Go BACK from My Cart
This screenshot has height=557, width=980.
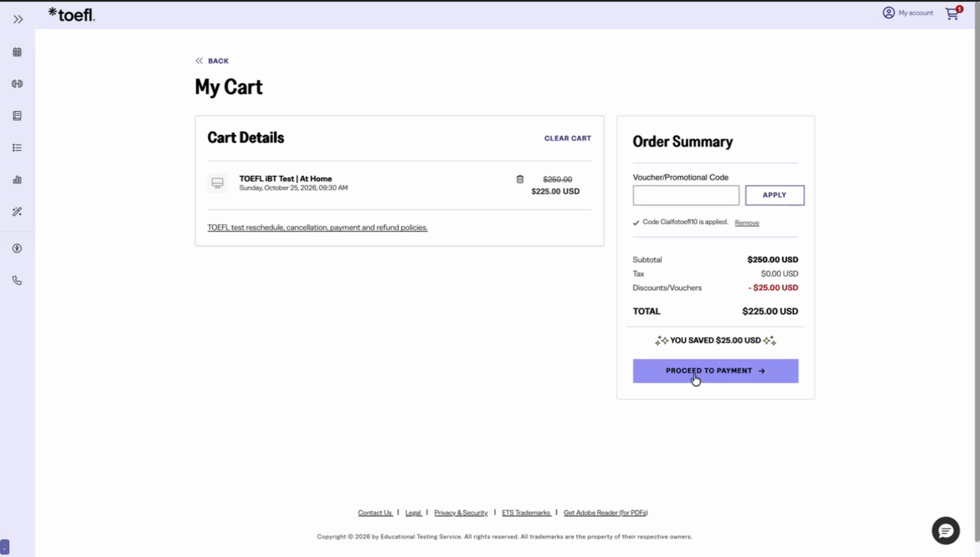click(x=212, y=61)
